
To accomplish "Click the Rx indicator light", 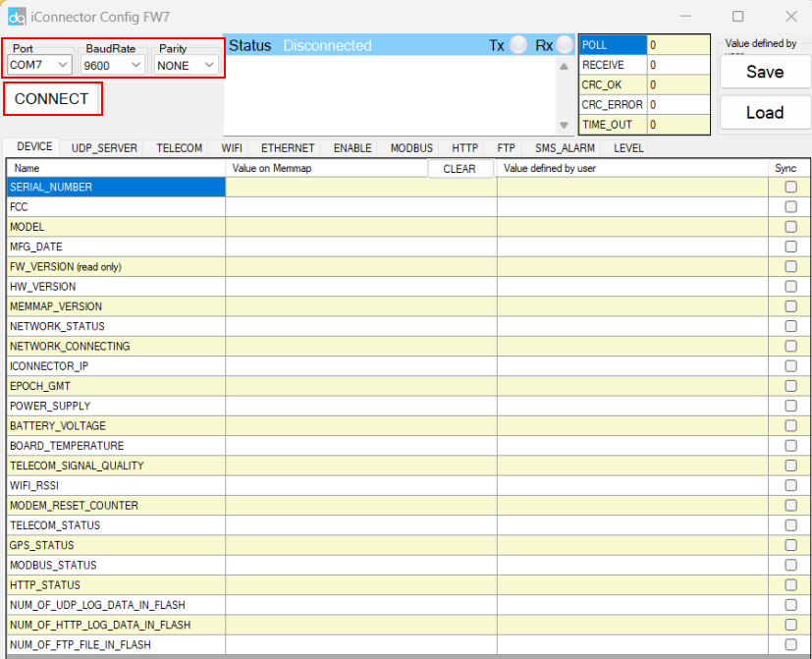I will pyautogui.click(x=564, y=45).
